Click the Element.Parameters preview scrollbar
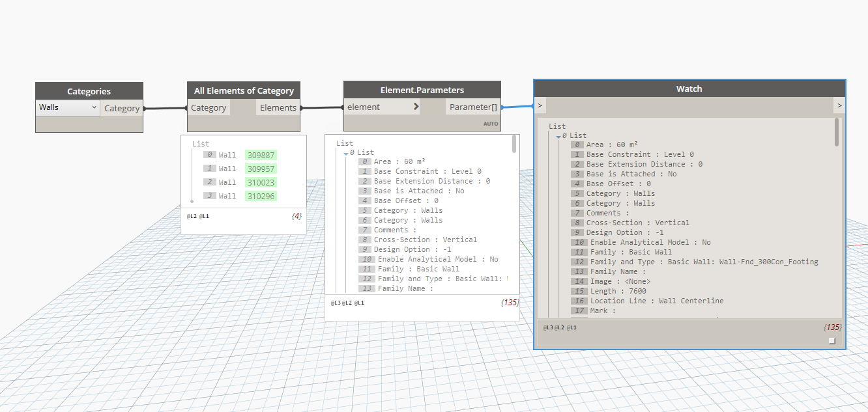This screenshot has width=868, height=412. tap(515, 144)
